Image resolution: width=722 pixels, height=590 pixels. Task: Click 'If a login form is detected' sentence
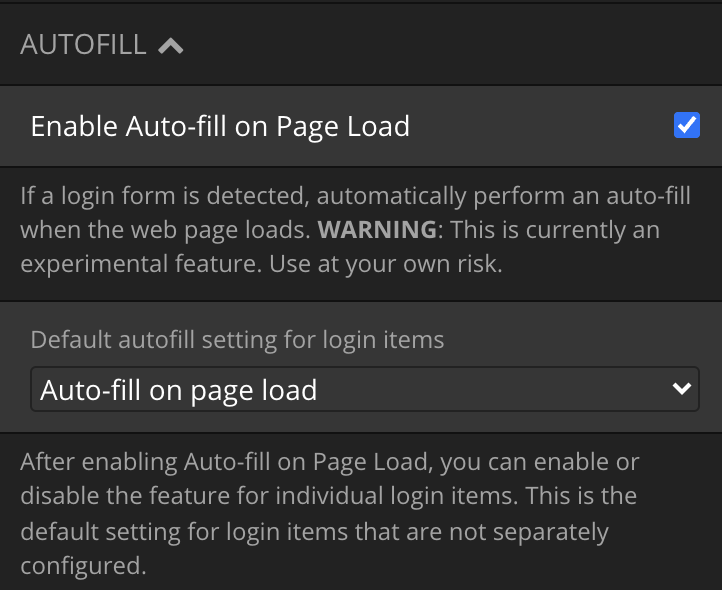pos(163,196)
